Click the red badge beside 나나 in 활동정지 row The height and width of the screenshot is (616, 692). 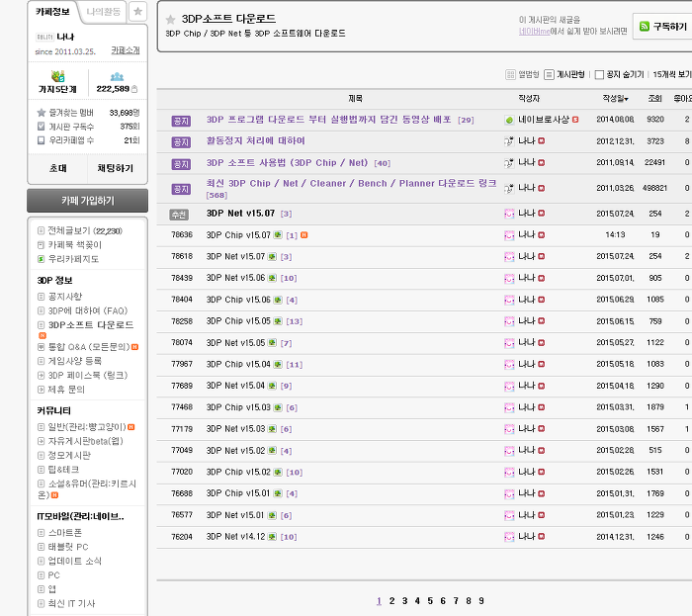tap(542, 141)
